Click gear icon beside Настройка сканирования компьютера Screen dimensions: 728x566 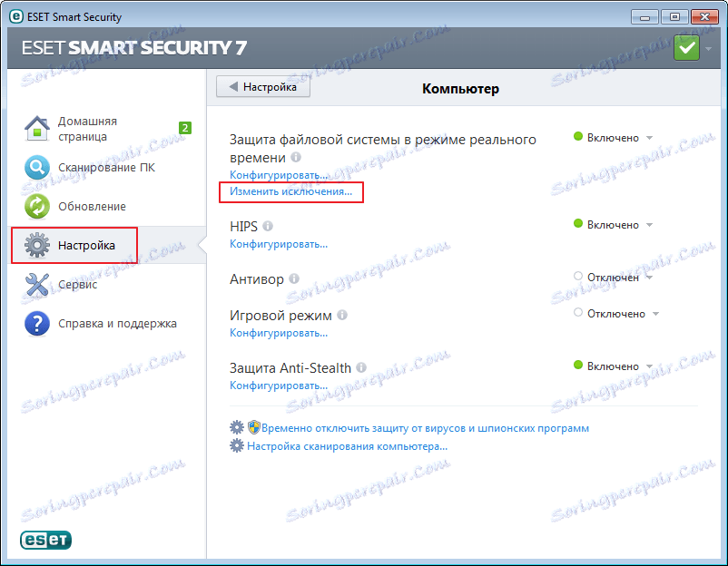click(237, 446)
